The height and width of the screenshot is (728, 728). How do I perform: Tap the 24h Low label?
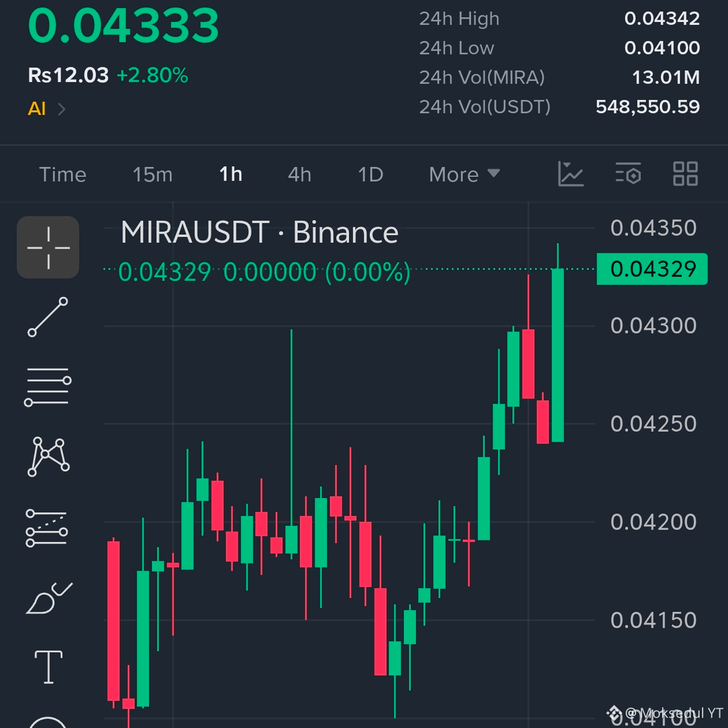(456, 48)
